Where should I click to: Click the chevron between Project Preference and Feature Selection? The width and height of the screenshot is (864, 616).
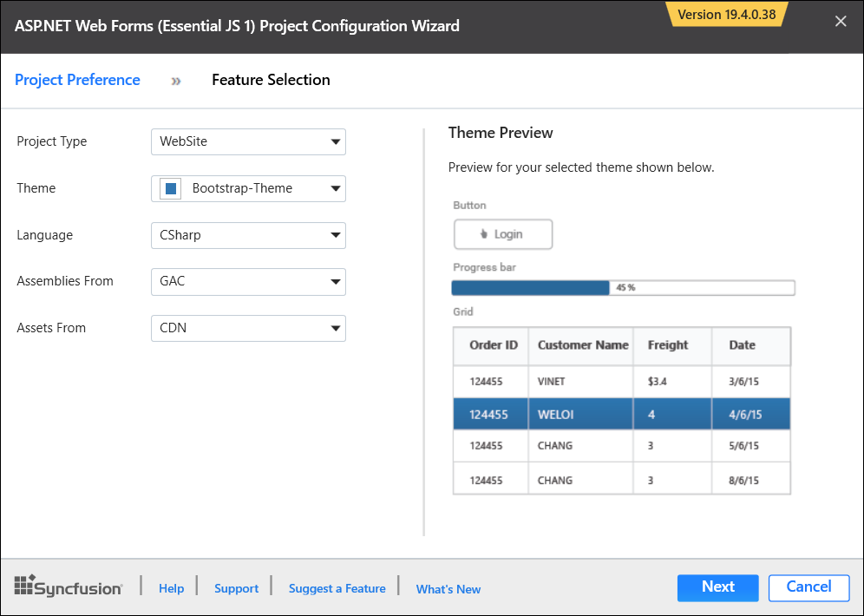click(x=175, y=80)
